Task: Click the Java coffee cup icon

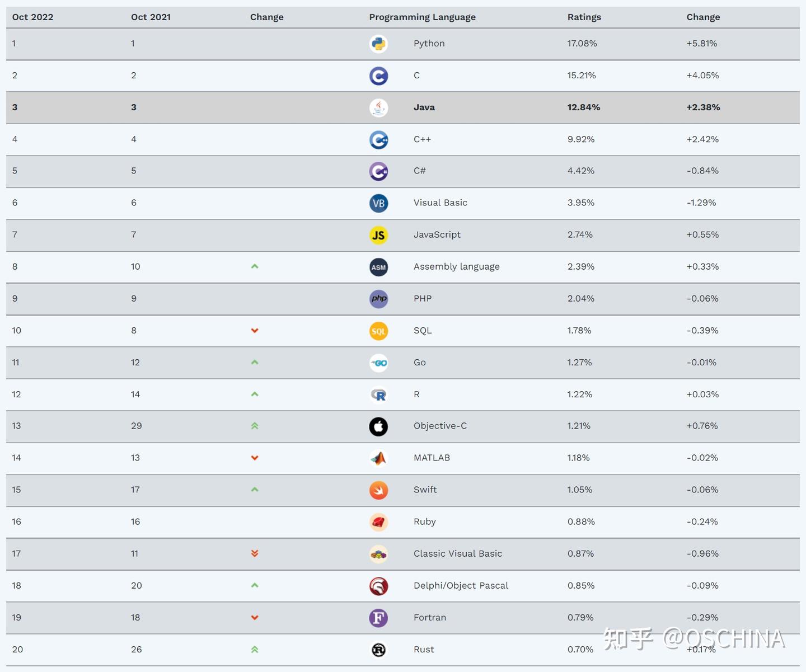Action: [379, 107]
